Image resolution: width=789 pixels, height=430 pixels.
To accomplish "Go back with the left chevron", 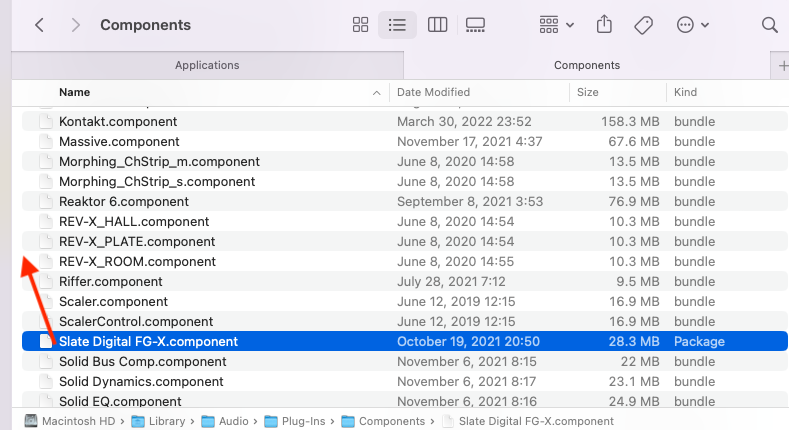I will pos(39,25).
